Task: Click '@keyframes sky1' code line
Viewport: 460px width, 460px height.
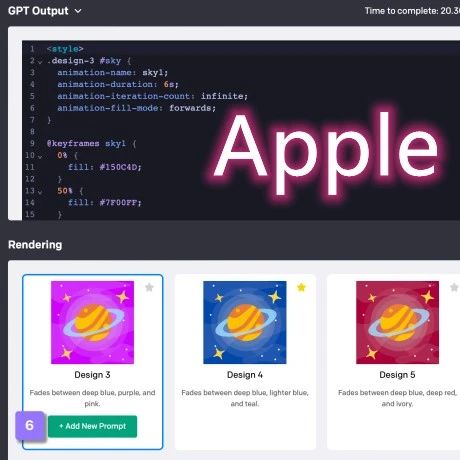Action: click(91, 143)
